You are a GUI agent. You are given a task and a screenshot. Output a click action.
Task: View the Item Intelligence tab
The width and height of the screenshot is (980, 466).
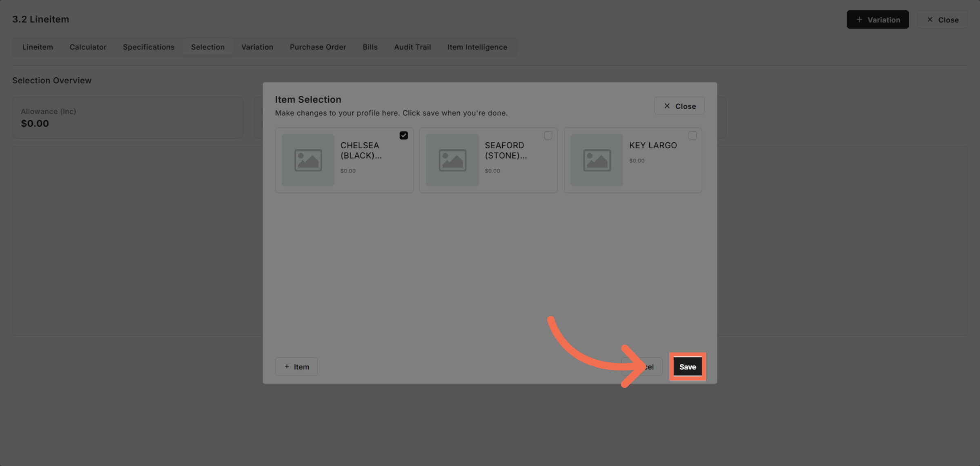click(477, 47)
